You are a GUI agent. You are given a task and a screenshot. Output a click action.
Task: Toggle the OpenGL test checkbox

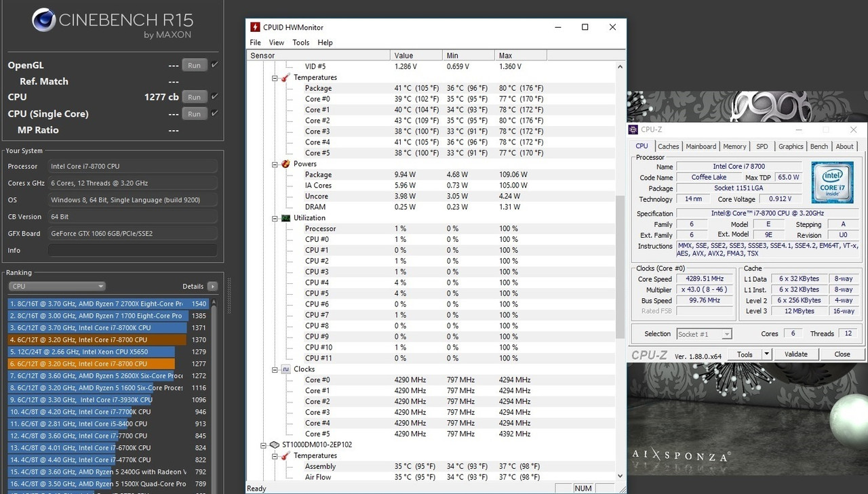tap(214, 65)
